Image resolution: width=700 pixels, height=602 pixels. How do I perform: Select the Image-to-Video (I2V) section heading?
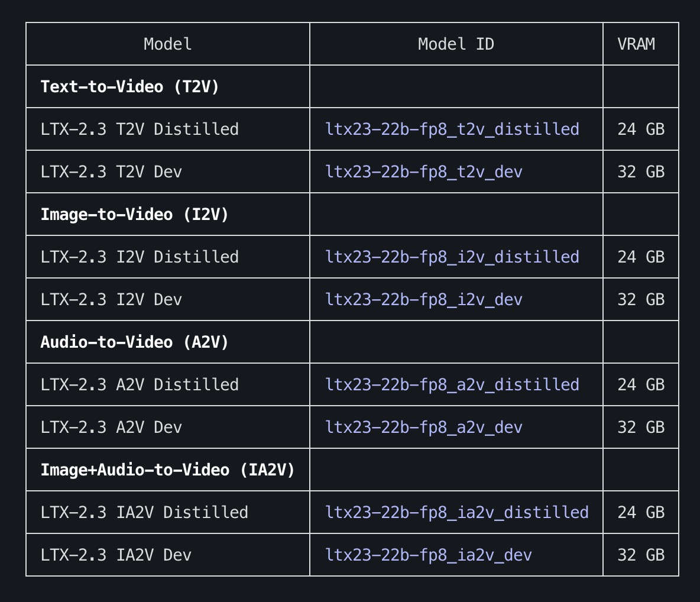134,214
